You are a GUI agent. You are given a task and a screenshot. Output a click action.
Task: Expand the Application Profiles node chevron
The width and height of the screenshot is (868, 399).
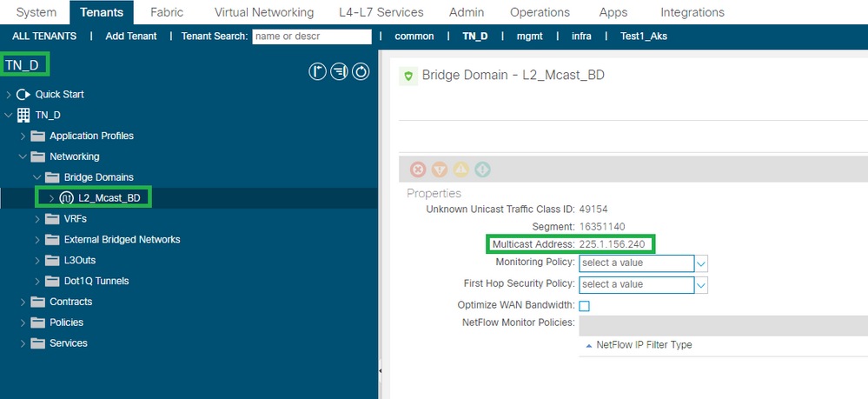(x=23, y=136)
